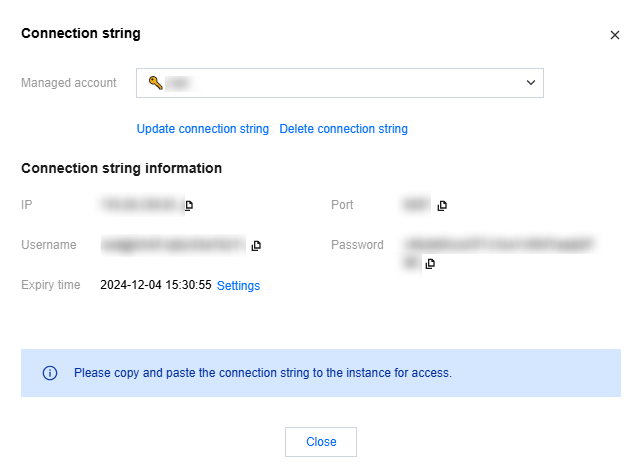This screenshot has width=639, height=476.
Task: Expand the Managed account chevron arrow
Action: coord(531,83)
